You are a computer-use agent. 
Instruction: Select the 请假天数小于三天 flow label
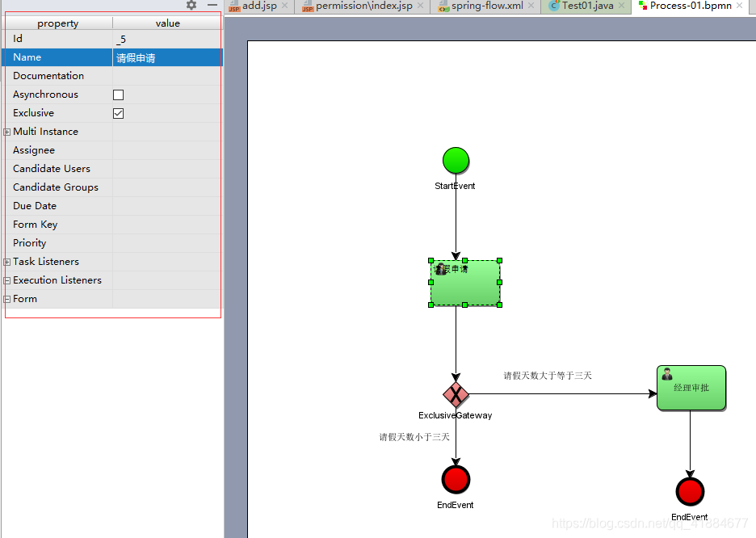pos(414,437)
